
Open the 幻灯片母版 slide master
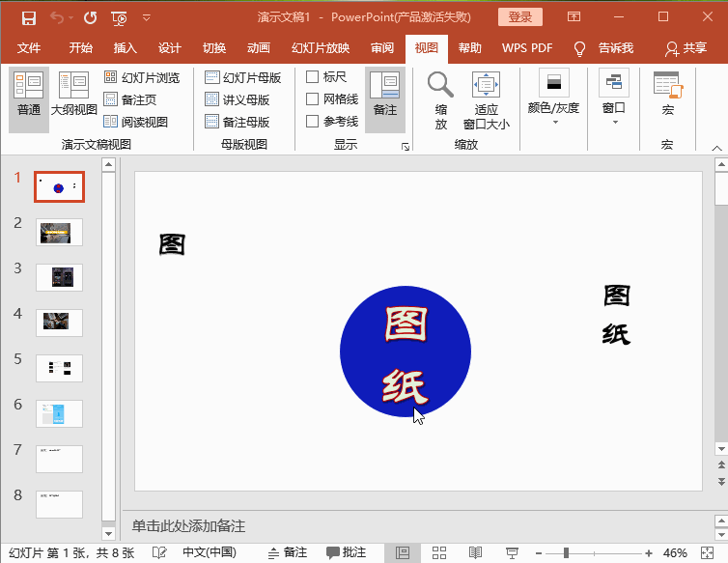pyautogui.click(x=242, y=77)
